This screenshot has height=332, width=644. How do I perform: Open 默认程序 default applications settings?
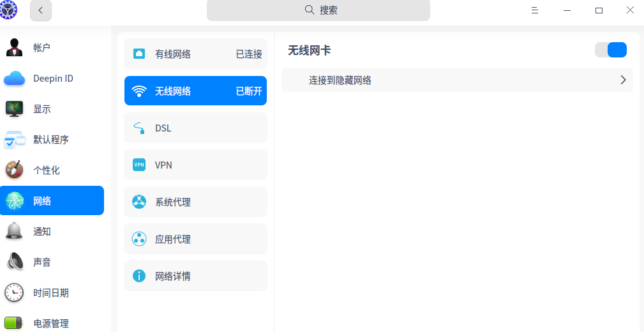(x=52, y=140)
